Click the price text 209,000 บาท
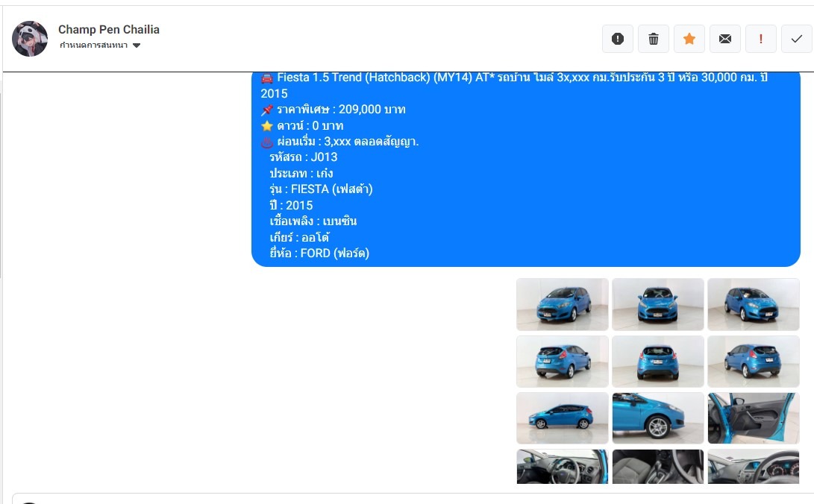This screenshot has height=504, width=814. tap(372, 110)
